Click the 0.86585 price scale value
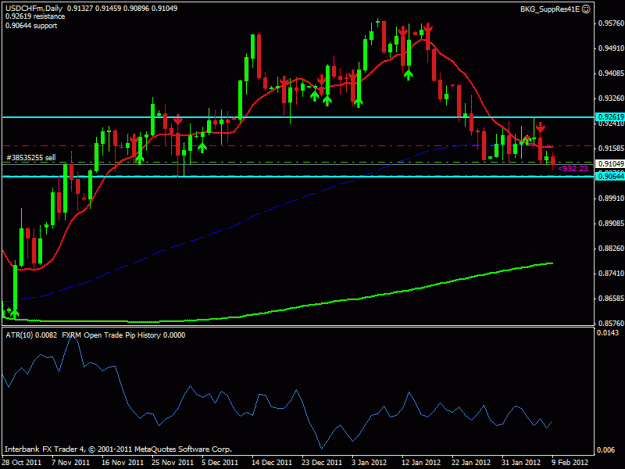 tap(611, 298)
